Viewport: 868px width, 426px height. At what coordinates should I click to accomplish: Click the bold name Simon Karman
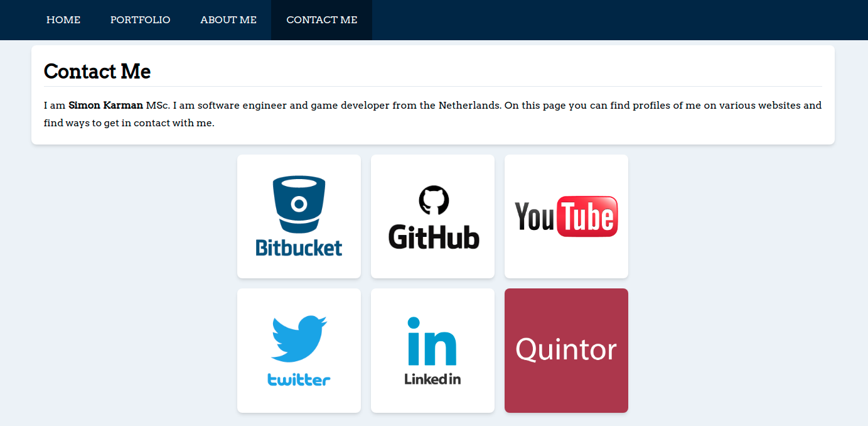click(105, 106)
